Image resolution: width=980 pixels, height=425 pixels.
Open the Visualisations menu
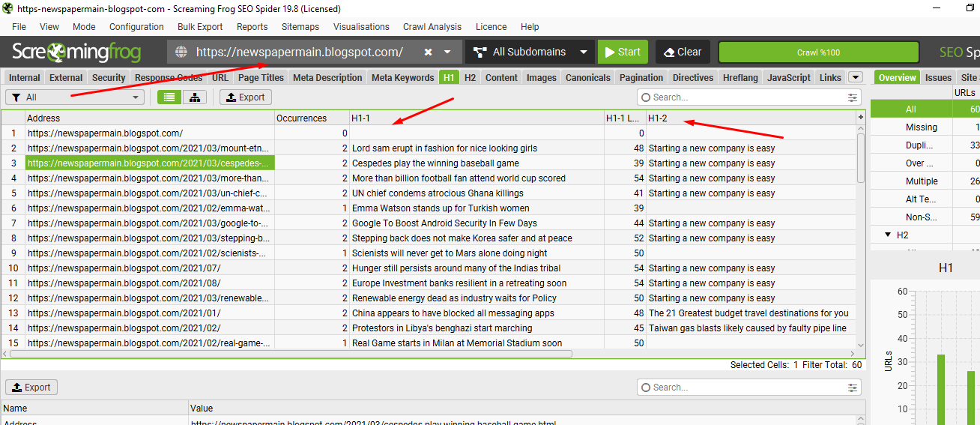coord(361,27)
